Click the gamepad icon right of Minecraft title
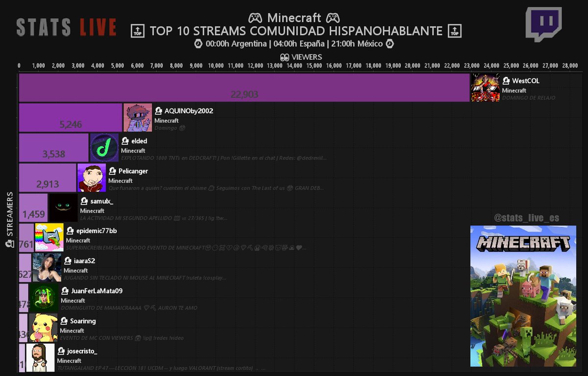Viewport: 588px width, 376px height. 333,18
